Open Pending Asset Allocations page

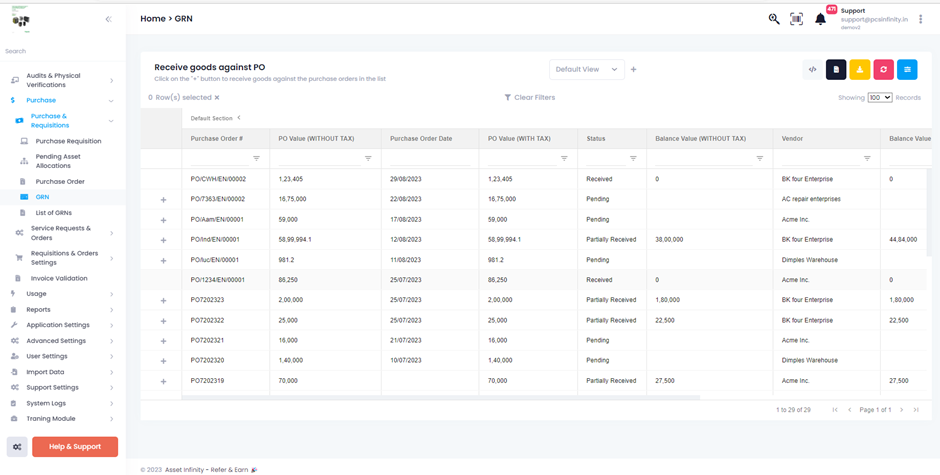[58, 161]
